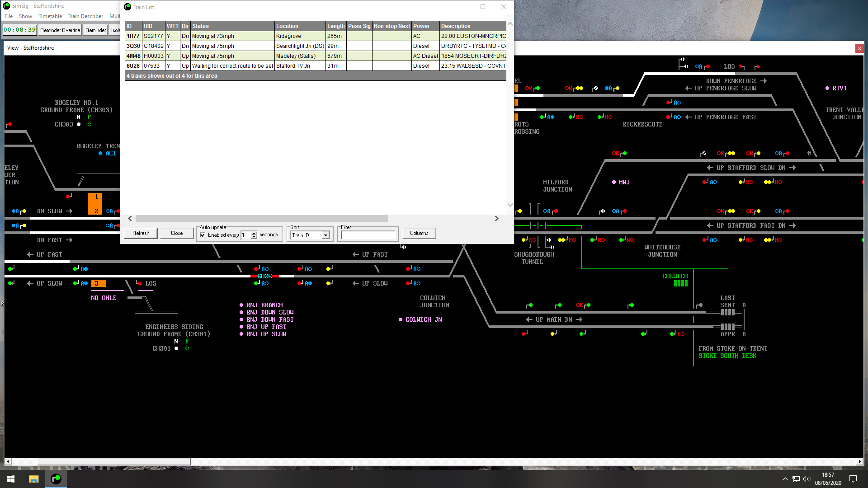Select train row 1H77 in the list
The image size is (868, 488).
coord(316,36)
